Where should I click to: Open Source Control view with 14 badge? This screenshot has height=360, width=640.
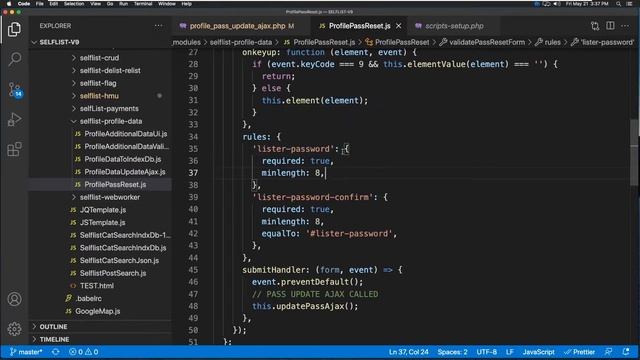[15, 89]
